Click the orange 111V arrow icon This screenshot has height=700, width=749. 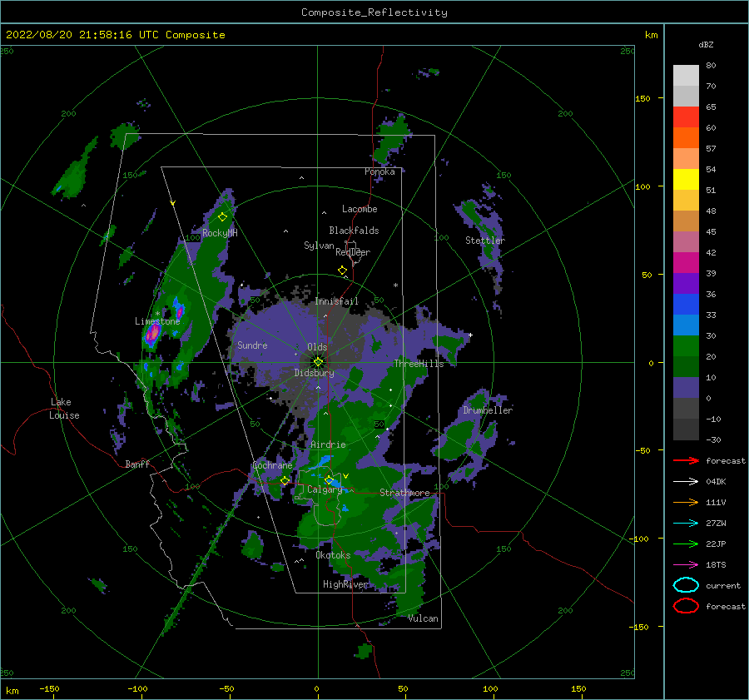[686, 502]
